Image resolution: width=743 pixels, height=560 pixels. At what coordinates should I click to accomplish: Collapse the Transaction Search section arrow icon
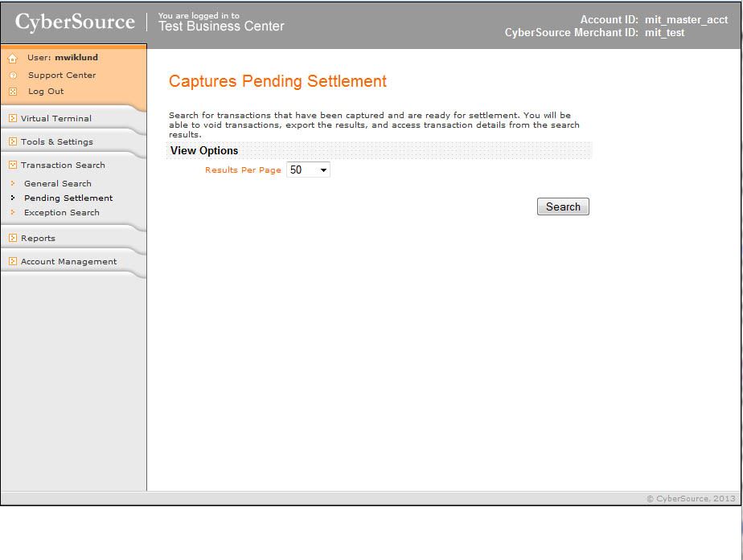click(13, 166)
